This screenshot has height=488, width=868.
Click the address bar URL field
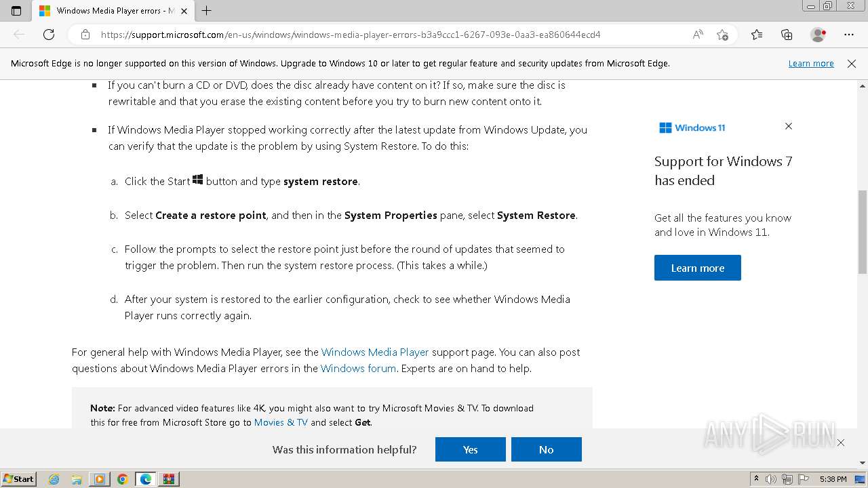tap(380, 35)
